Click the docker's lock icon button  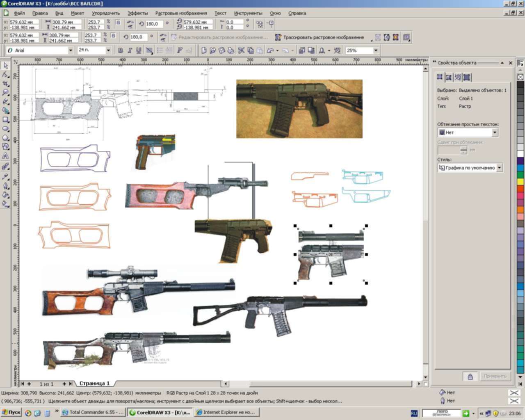coord(470,376)
